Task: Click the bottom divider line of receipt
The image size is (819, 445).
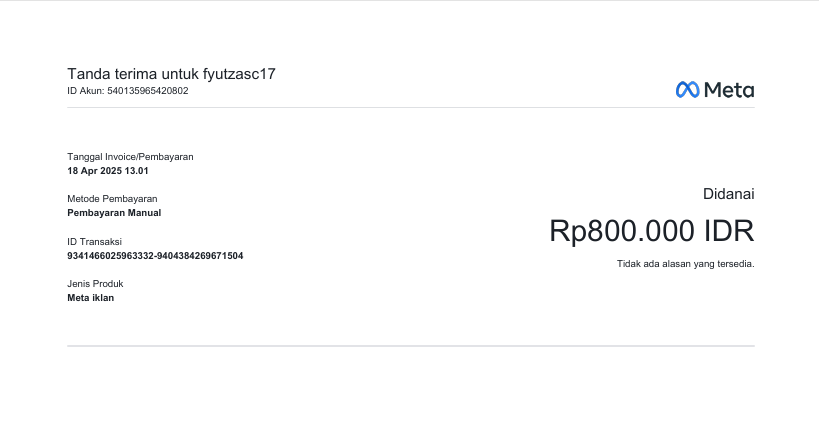Action: click(410, 346)
